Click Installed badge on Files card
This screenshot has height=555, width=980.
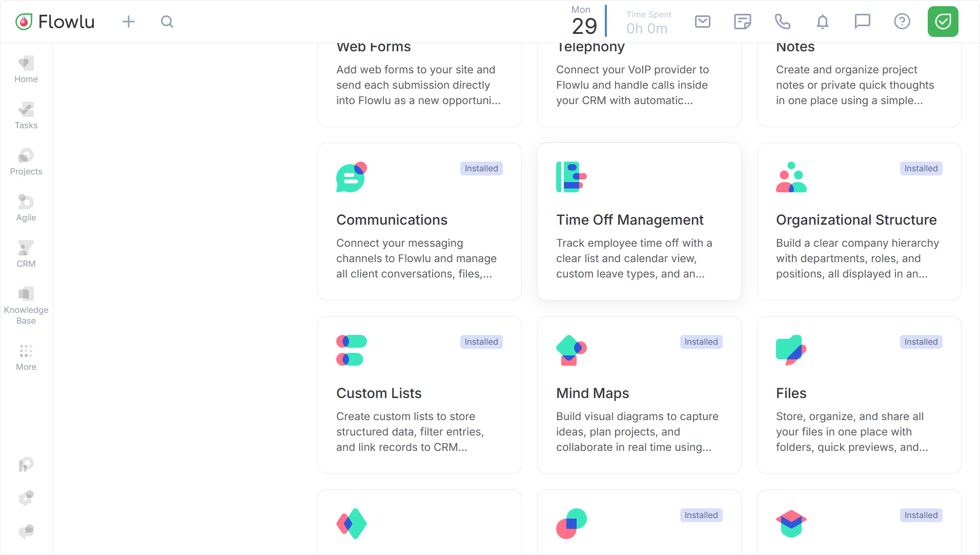pyautogui.click(x=921, y=342)
